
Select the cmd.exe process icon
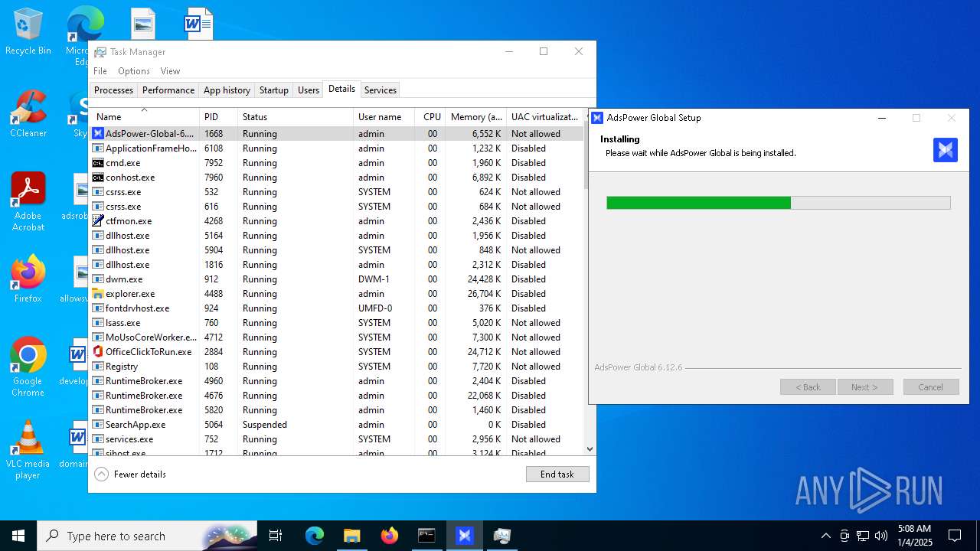[98, 163]
